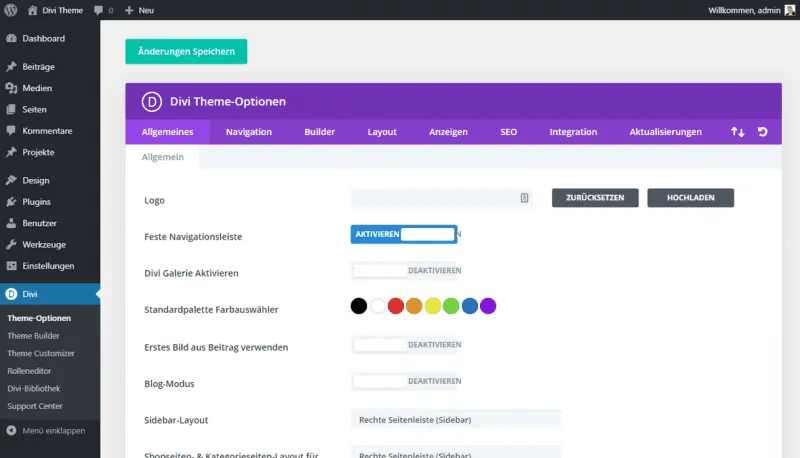
Task: Toggle Erstes Bild aus Beitrag verwenden switch
Action: [406, 345]
